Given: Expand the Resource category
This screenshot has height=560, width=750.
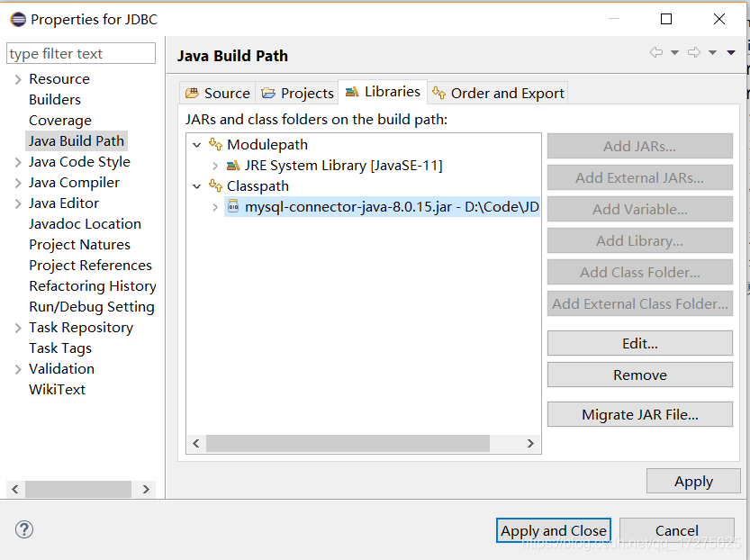Looking at the screenshot, I should pyautogui.click(x=18, y=79).
